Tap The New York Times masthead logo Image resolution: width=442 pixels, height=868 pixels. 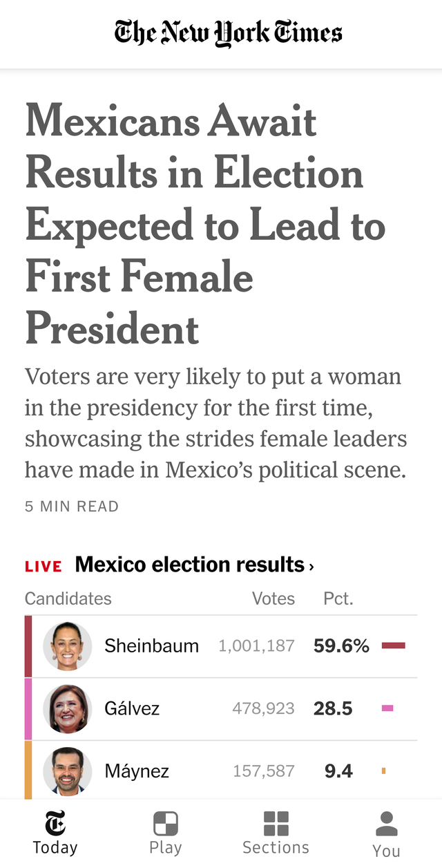pos(228,32)
